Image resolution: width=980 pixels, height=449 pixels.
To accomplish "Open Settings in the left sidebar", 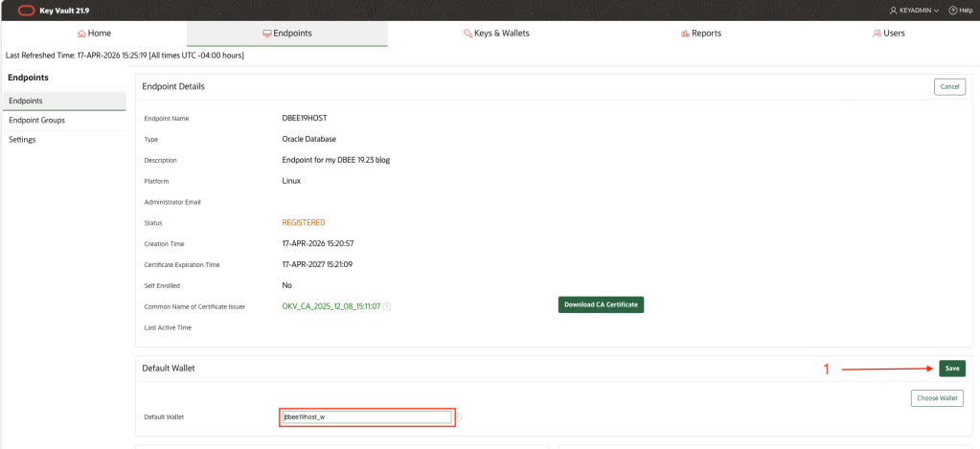I will (x=22, y=140).
